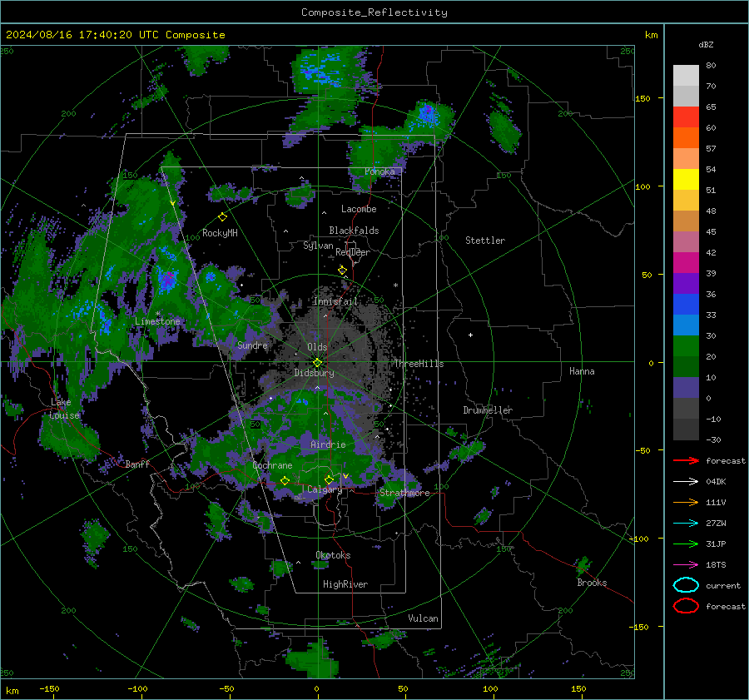749x700 pixels.
Task: Click the Hanna city label
Action: click(582, 371)
